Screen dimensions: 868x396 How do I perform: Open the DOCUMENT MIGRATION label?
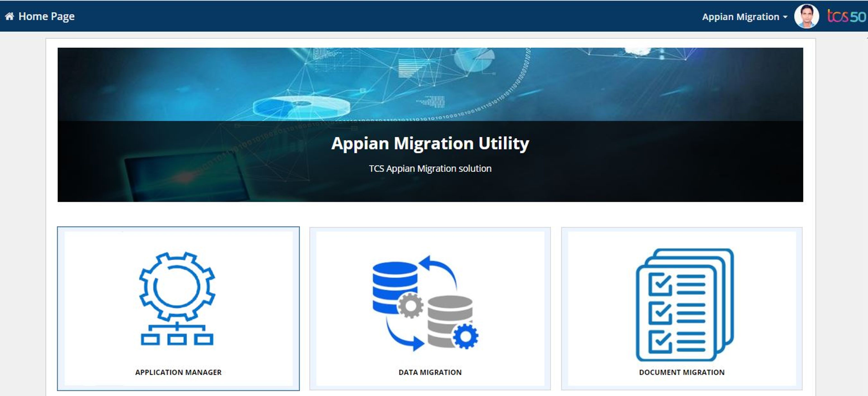click(682, 372)
